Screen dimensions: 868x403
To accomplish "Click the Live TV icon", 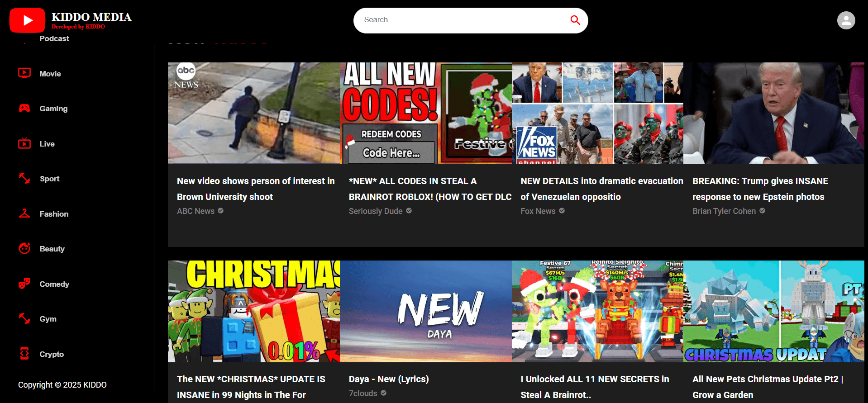I will click(x=24, y=143).
